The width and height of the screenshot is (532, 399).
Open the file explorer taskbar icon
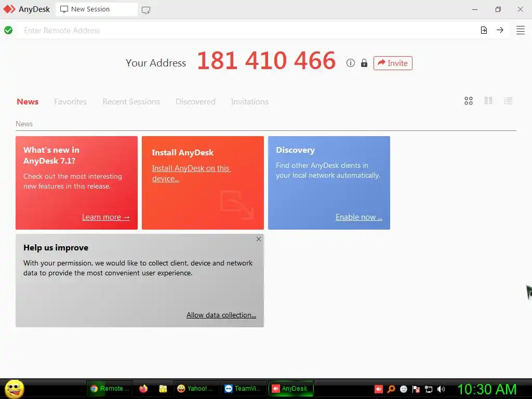(163, 389)
